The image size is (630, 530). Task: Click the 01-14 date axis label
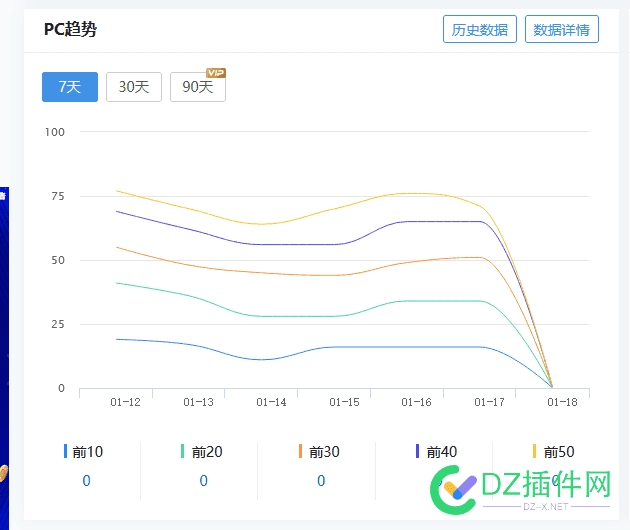pyautogui.click(x=271, y=402)
